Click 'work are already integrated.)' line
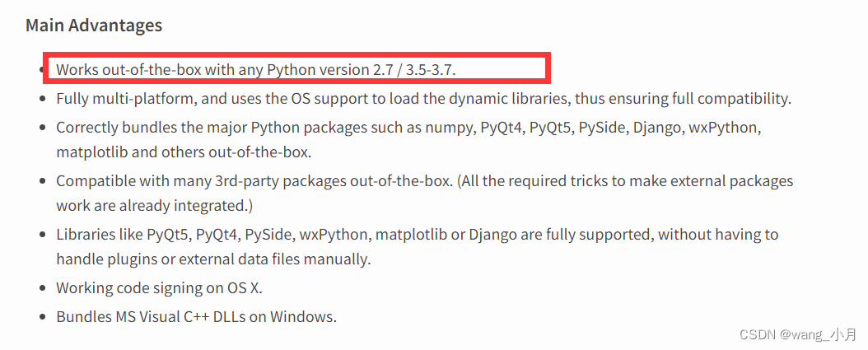Image resolution: width=868 pixels, height=350 pixels. pos(155,205)
